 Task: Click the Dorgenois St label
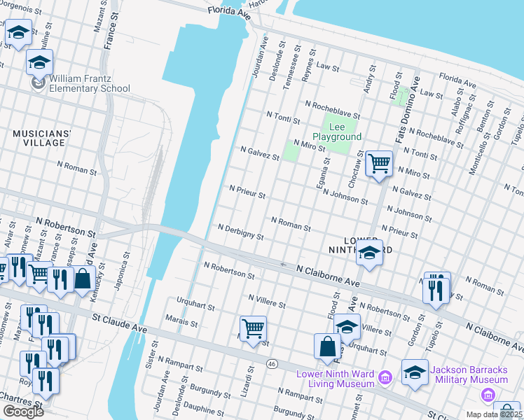pos(21,7)
